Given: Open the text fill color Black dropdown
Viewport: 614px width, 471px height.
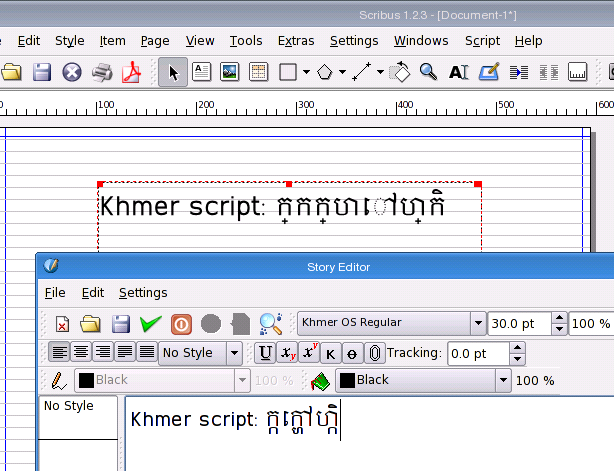Looking at the screenshot, I should click(502, 380).
